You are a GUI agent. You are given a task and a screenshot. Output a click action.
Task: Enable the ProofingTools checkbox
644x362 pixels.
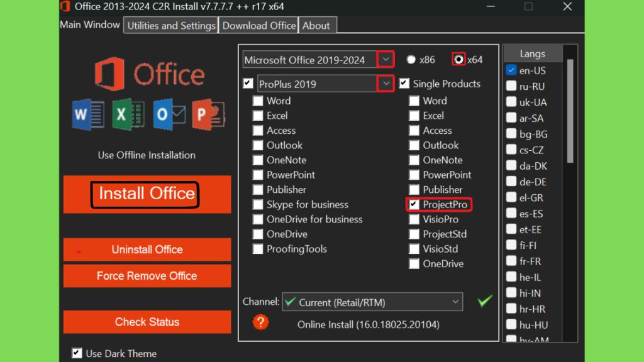pos(258,249)
